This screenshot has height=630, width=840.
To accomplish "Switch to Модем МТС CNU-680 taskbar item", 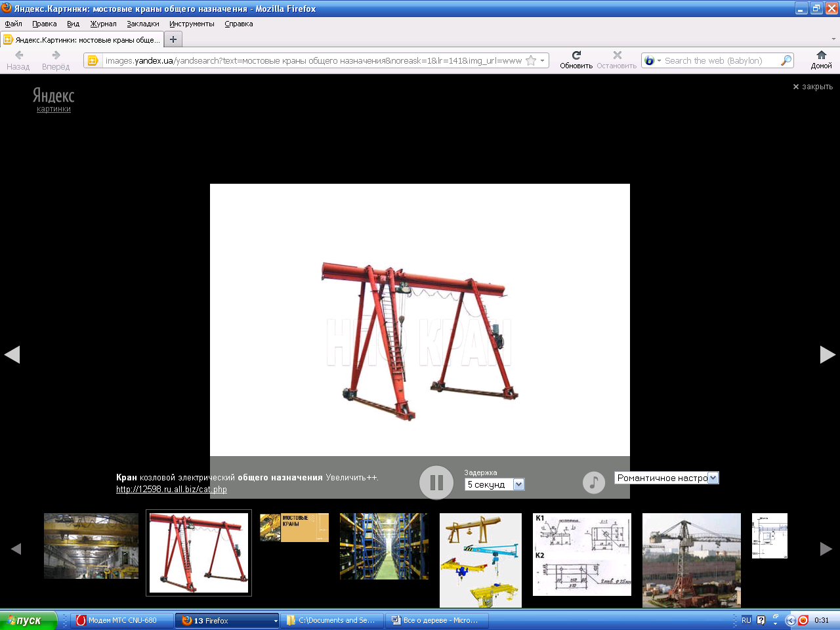I will click(122, 620).
